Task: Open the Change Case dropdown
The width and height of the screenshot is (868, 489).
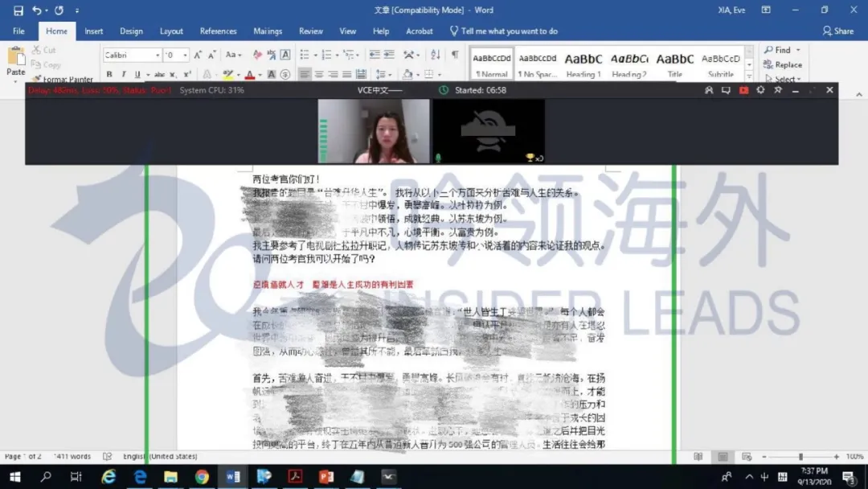Action: click(233, 55)
